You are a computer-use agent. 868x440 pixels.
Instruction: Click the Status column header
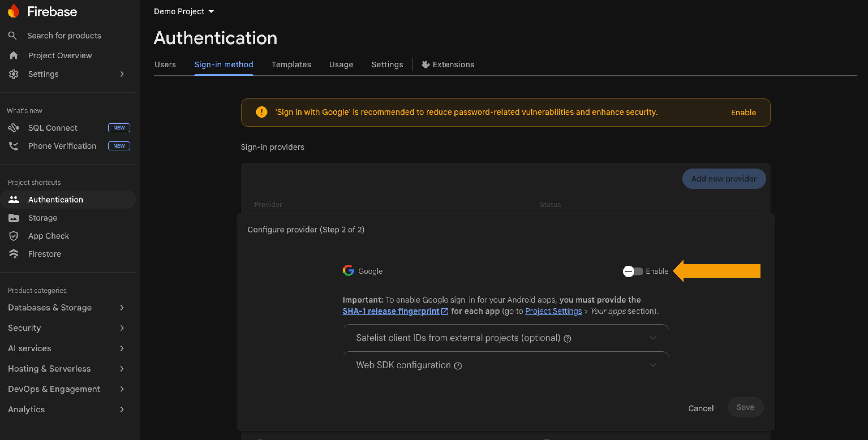pyautogui.click(x=550, y=204)
